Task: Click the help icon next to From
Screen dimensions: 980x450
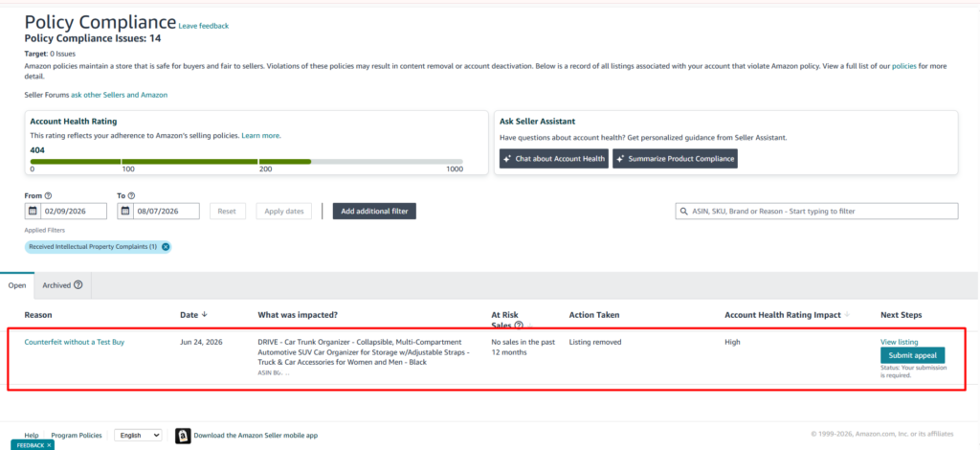Action: pos(48,195)
